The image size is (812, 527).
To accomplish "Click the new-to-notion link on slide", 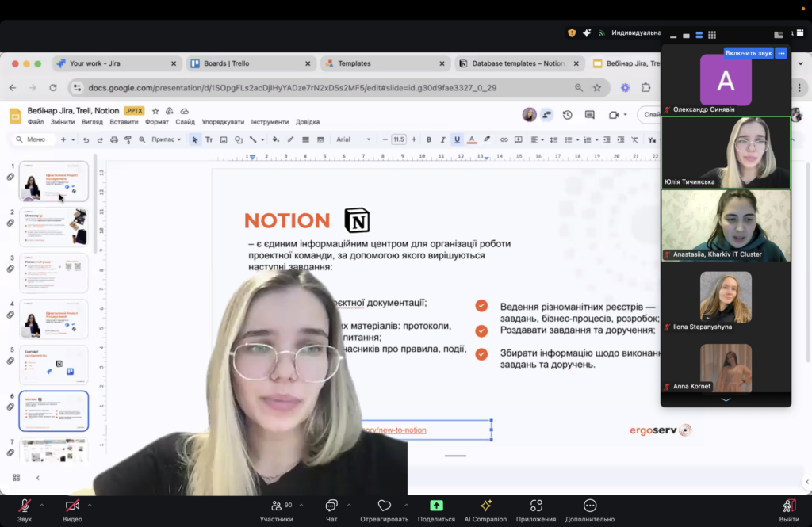I will tap(394, 430).
